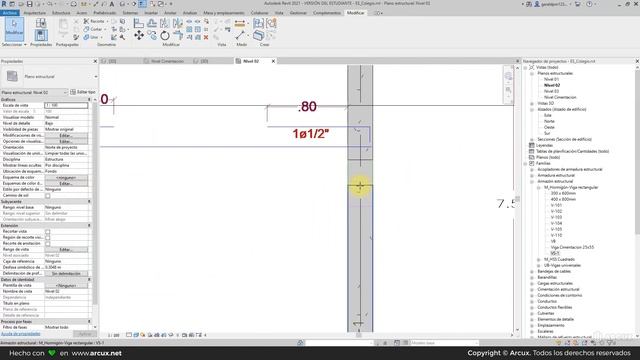Image resolution: width=640 pixels, height=360 pixels.
Task: Expand the Armadura estructural node
Action: [532, 175]
